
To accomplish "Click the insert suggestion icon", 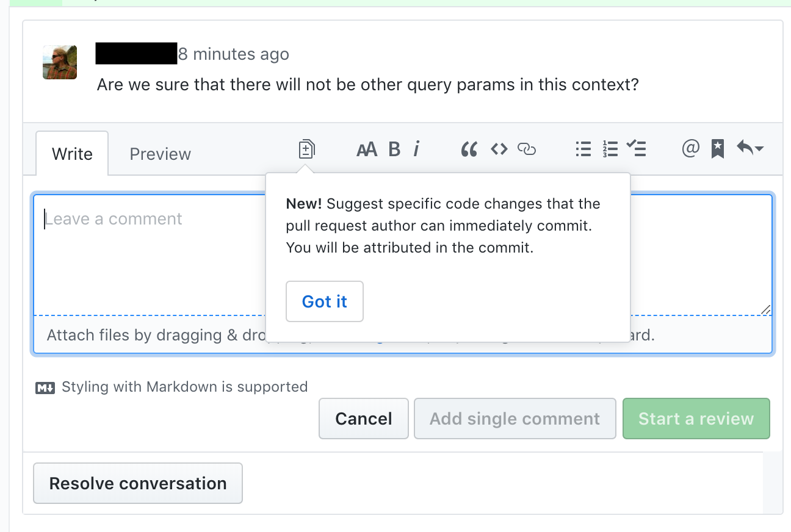I will (x=306, y=149).
